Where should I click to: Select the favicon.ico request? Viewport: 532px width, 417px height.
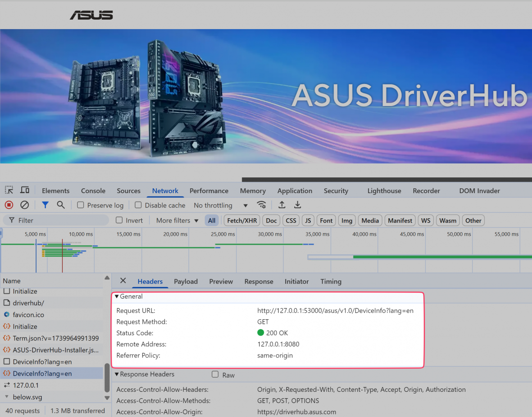pos(28,315)
